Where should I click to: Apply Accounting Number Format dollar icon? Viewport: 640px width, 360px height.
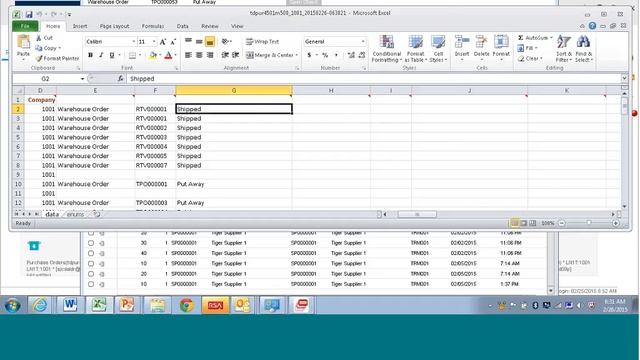point(309,55)
